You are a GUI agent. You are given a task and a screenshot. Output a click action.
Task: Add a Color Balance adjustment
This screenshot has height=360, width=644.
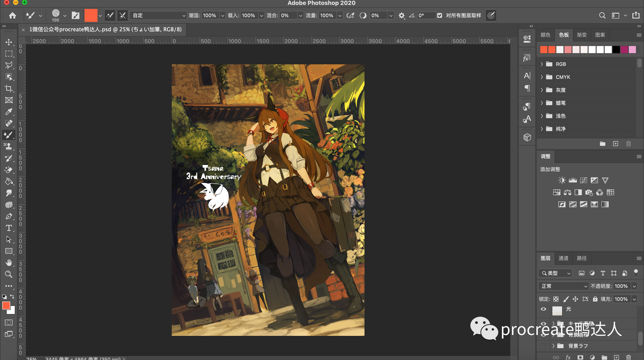click(567, 192)
